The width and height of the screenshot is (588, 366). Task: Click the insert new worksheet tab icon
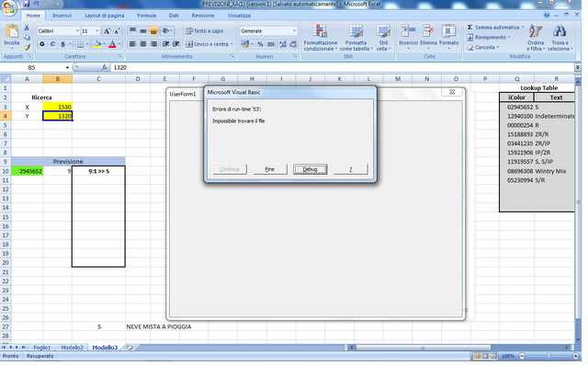click(x=129, y=348)
